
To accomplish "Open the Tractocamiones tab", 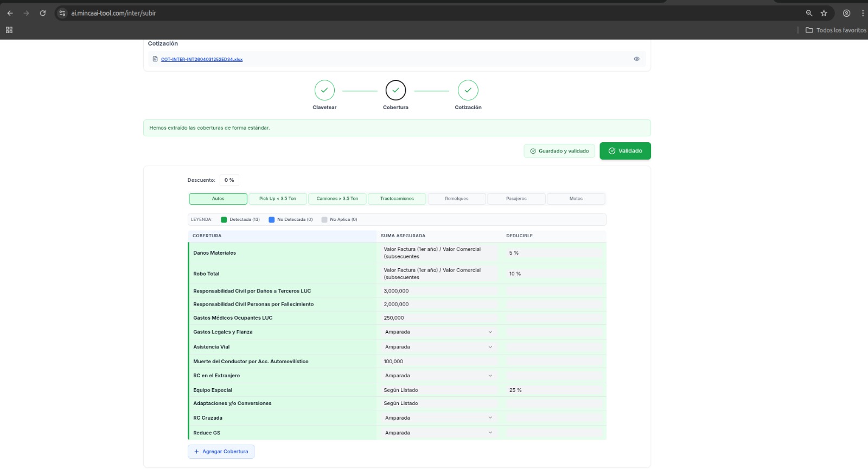I will click(397, 199).
